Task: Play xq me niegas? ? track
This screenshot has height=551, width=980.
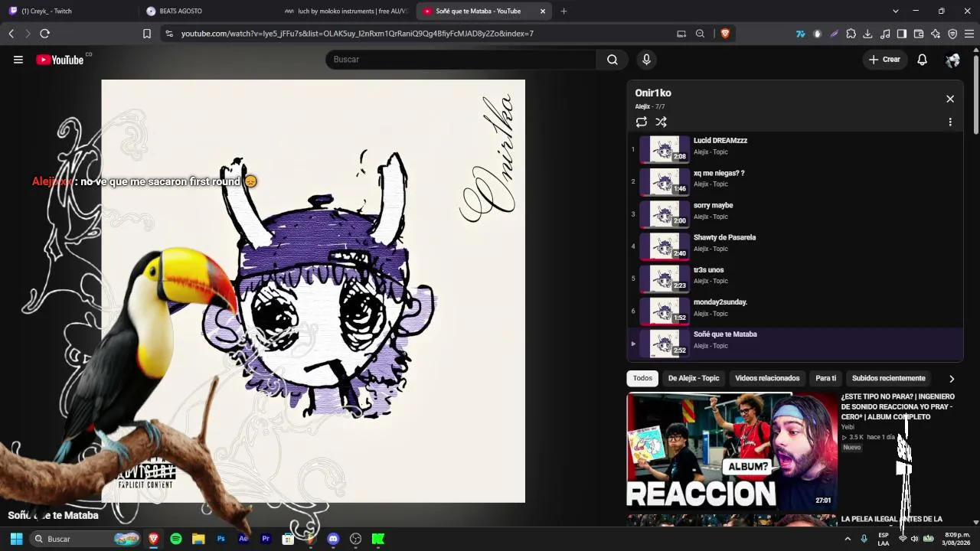Action: (795, 181)
